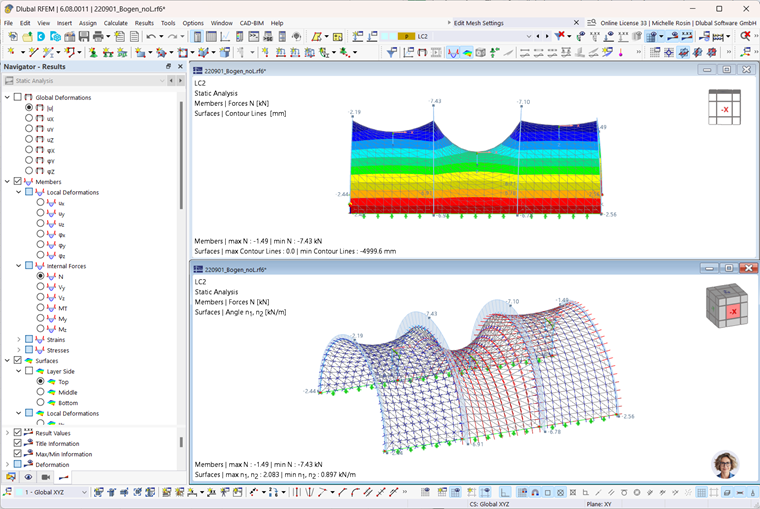Toggle the Title Information checkbox
760x509 pixels.
(x=17, y=443)
